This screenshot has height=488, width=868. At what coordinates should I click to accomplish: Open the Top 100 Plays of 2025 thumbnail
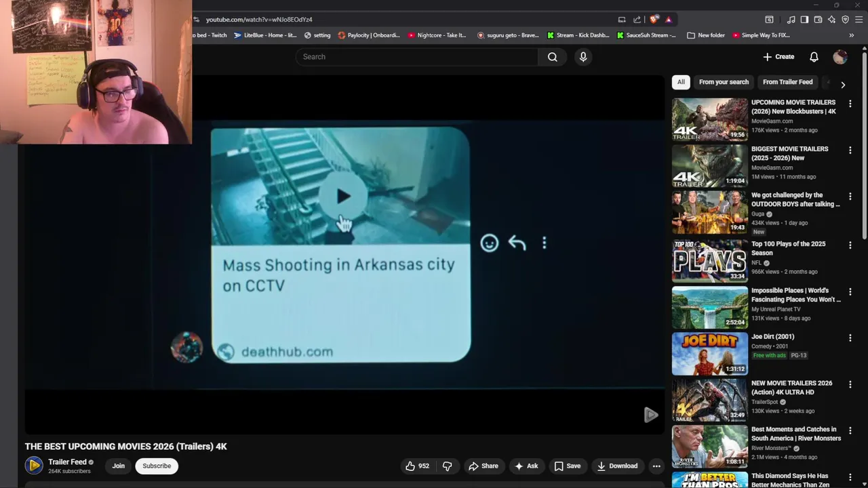[x=709, y=260]
